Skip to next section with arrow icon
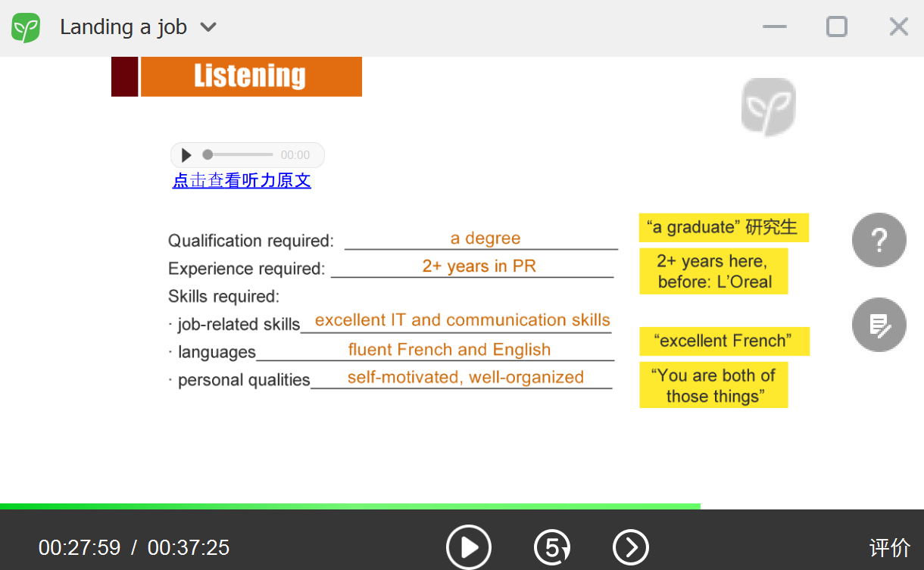This screenshot has height=570, width=924. click(x=630, y=547)
